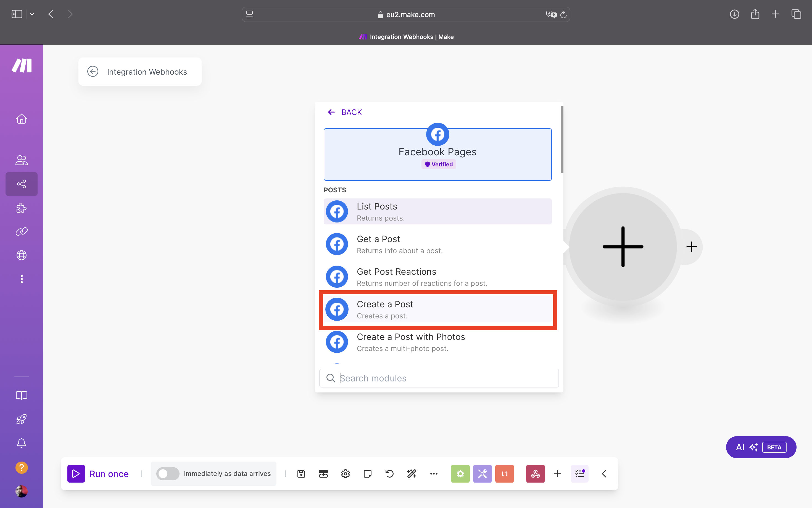Open the checklist log icon in toolbar
Viewport: 812px width, 508px height.
click(x=580, y=474)
